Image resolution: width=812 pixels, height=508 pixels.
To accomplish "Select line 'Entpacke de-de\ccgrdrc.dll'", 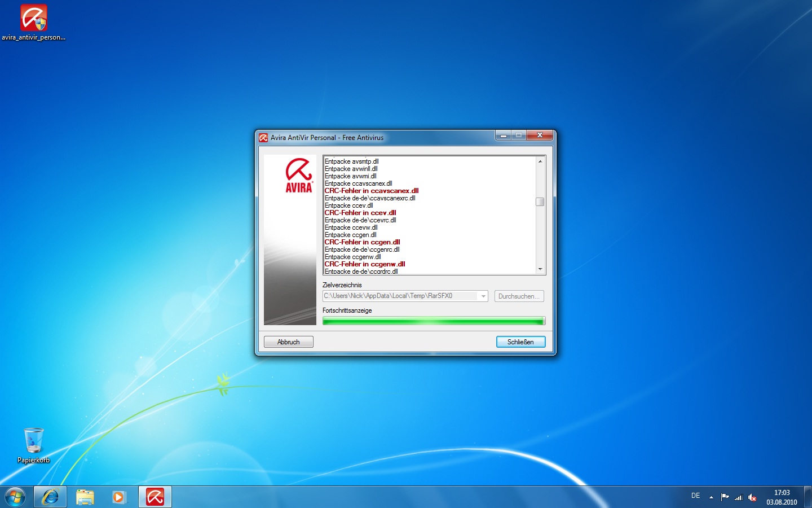I will coord(361,271).
